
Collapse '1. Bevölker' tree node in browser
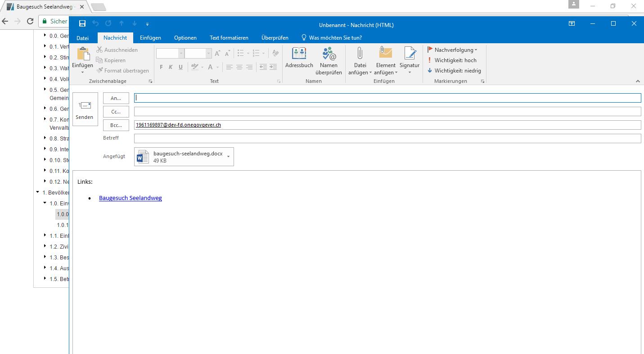click(x=38, y=192)
